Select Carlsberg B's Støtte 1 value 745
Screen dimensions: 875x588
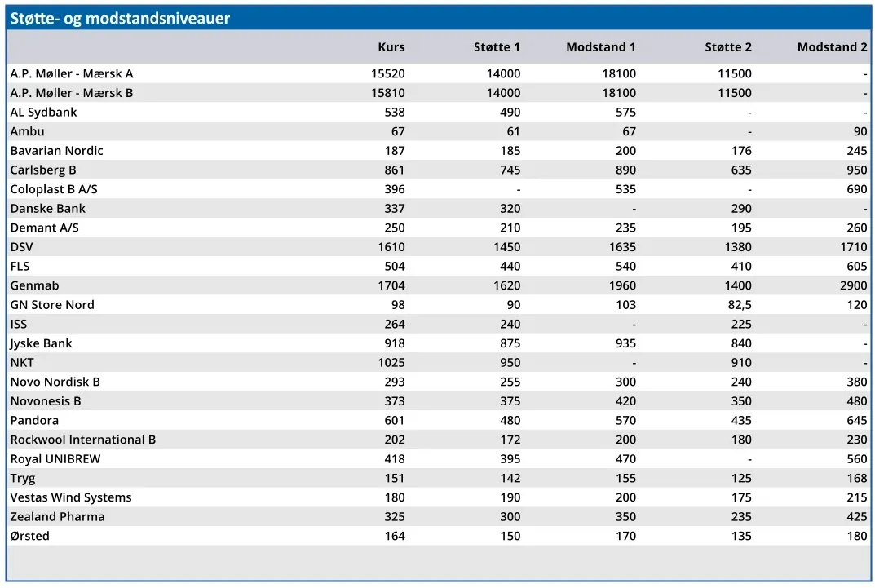(510, 170)
